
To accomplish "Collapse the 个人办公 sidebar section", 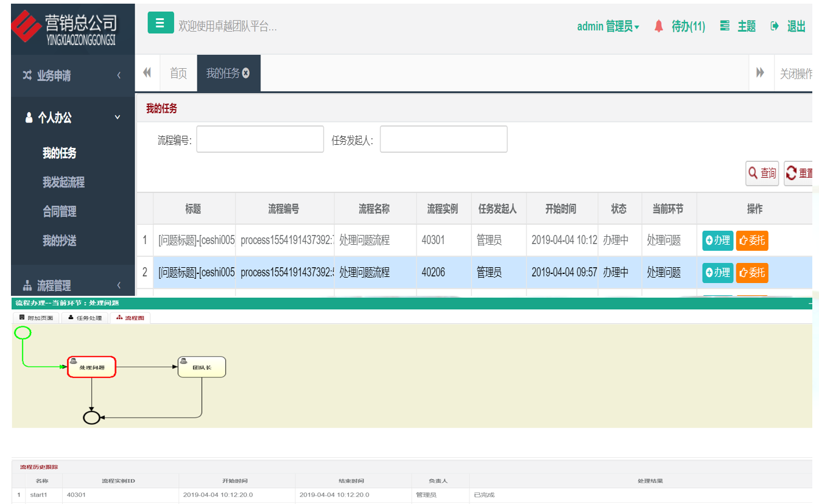I will pos(72,117).
